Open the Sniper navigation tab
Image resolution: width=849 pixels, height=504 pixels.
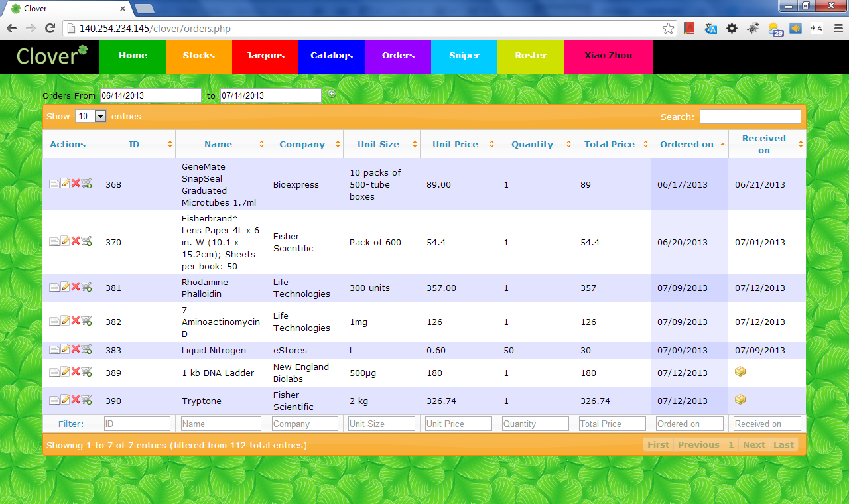point(464,56)
